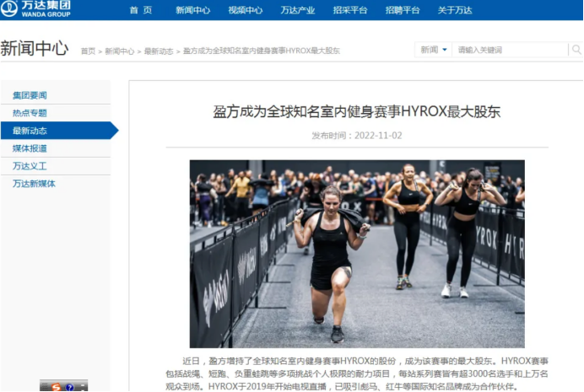Click the Sogou input method icon

(x=56, y=387)
